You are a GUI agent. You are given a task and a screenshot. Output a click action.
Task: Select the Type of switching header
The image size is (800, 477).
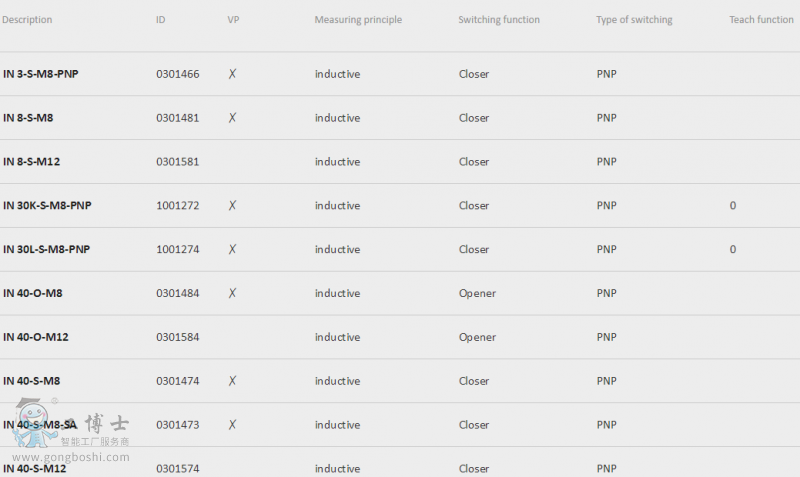coord(634,19)
